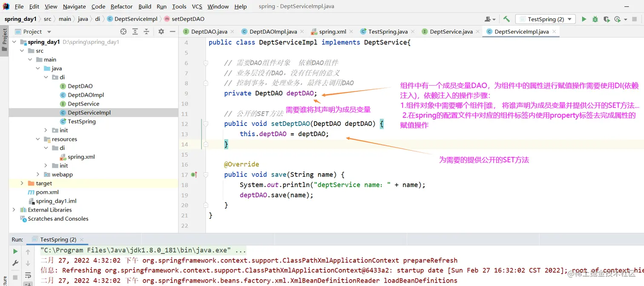Close the TestSpring (2) run tab

coord(82,240)
